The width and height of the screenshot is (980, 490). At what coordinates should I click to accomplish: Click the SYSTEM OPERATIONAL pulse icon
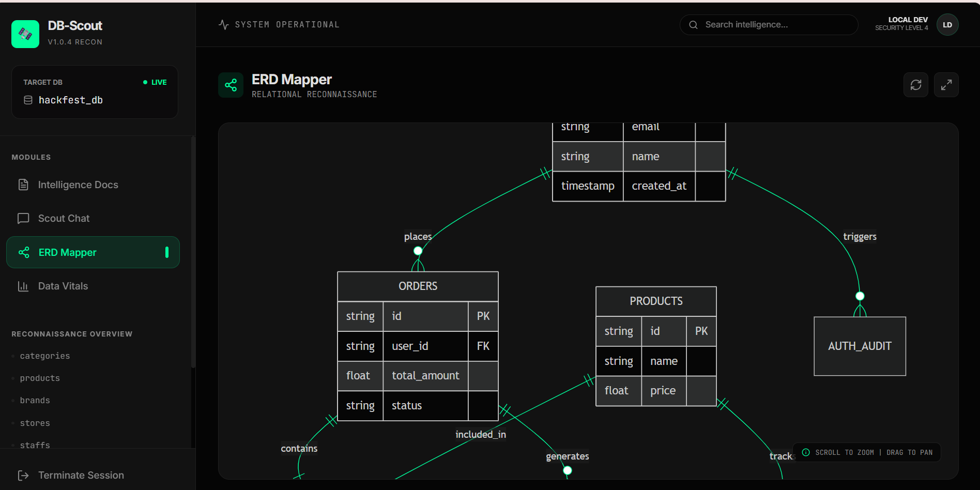[x=223, y=24]
